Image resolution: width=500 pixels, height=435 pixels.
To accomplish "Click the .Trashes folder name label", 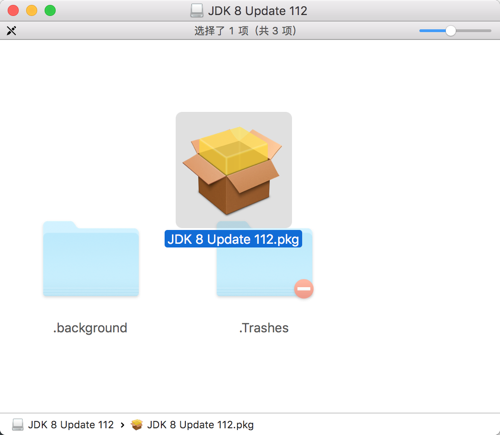I will (264, 328).
